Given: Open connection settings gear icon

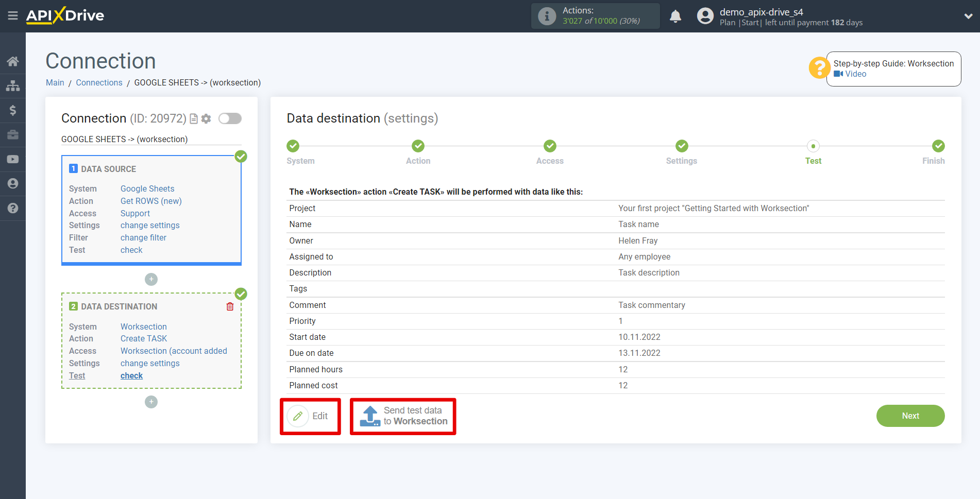Looking at the screenshot, I should coord(206,119).
